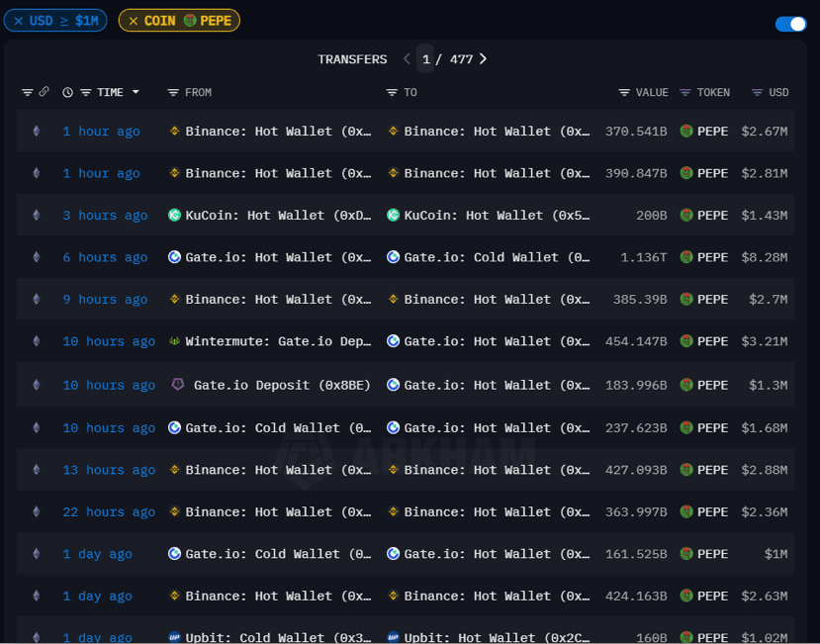Open Wintermute: Gate.io Dep sender entity
Image resolution: width=820 pixels, height=644 pixels.
[270, 341]
